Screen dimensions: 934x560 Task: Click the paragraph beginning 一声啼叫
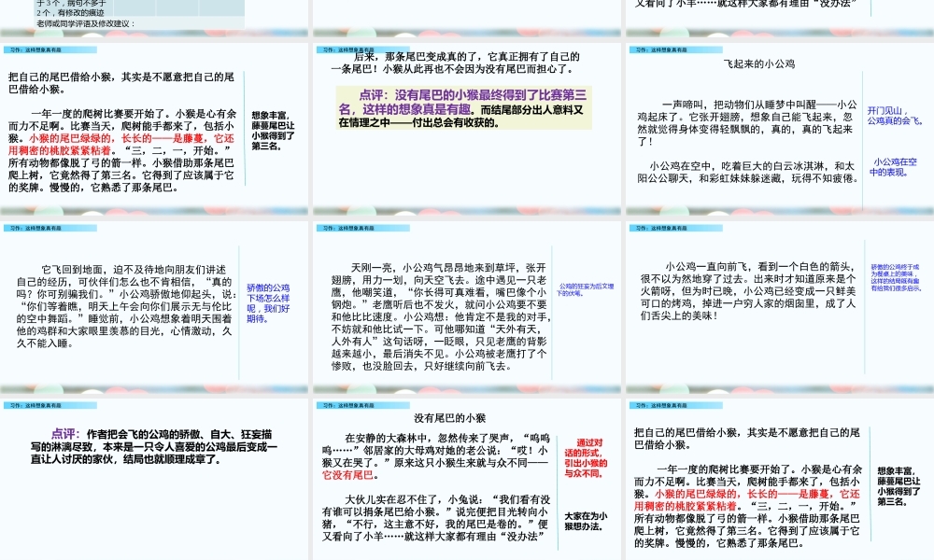(747, 122)
